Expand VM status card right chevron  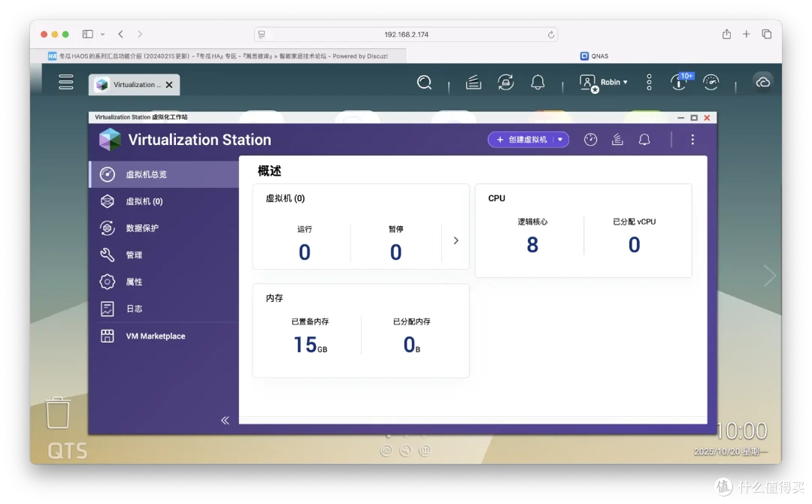[456, 240]
